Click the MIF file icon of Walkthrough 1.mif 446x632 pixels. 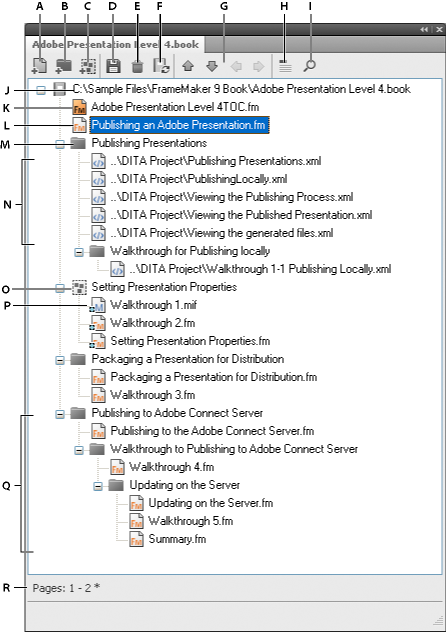coord(98,305)
